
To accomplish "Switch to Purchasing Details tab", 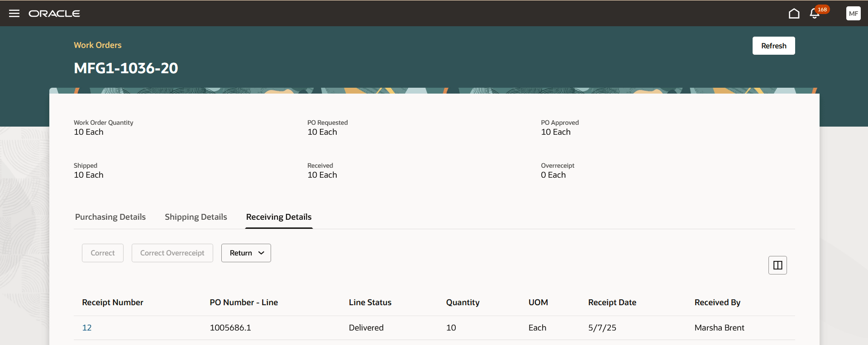I will [110, 217].
